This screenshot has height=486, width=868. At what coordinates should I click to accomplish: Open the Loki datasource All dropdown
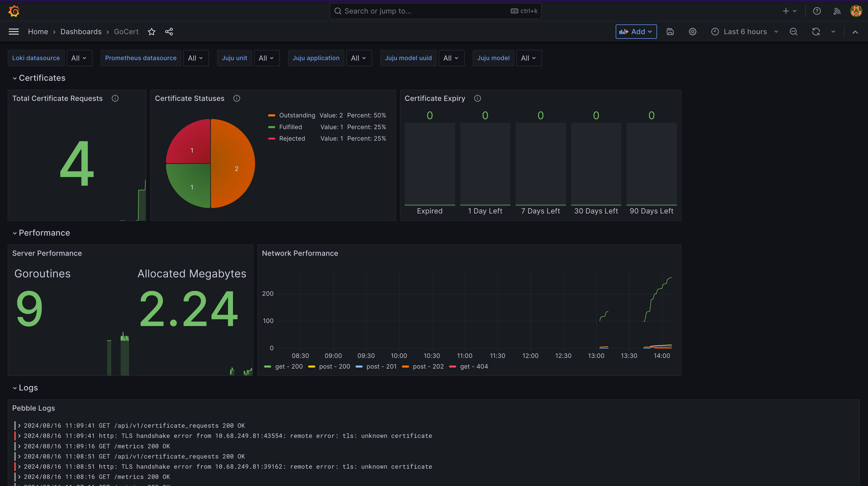tap(79, 58)
